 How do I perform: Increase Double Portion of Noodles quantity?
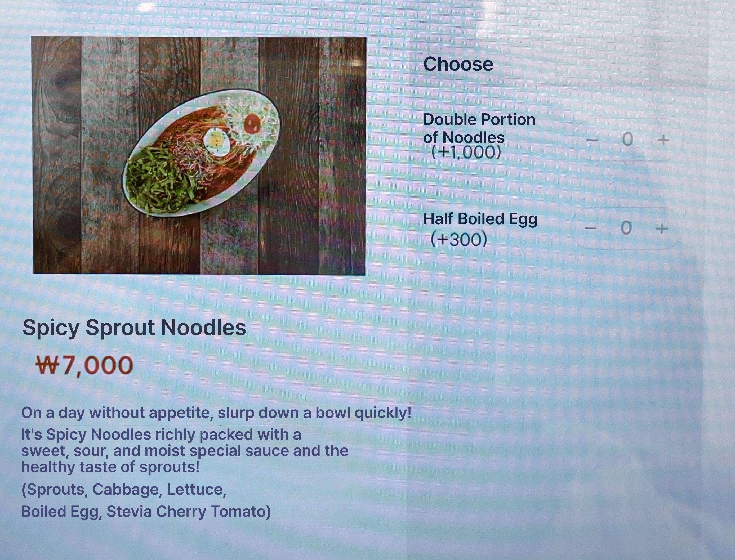tap(663, 140)
